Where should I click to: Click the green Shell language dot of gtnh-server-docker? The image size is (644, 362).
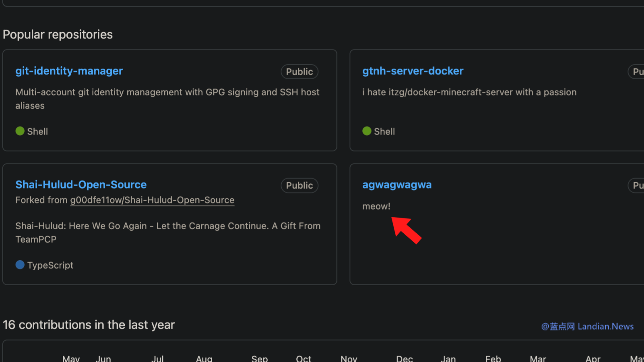point(367,131)
